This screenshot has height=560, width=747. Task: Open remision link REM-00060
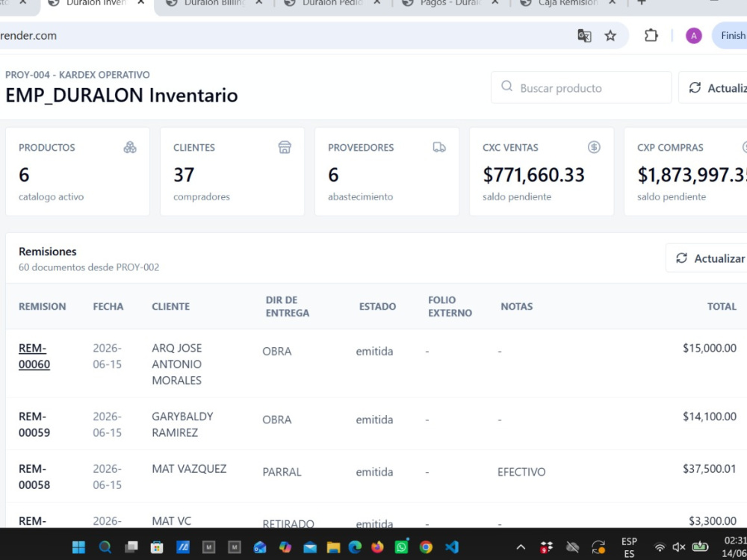pos(34,356)
